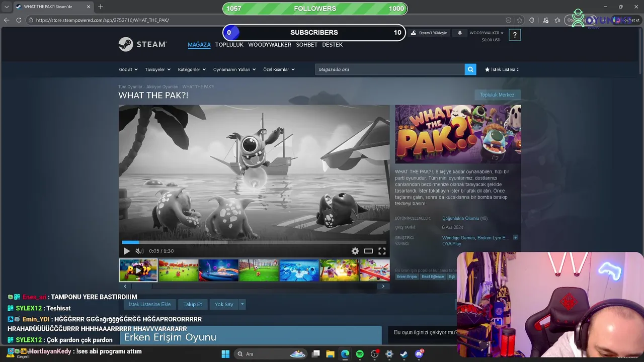The width and height of the screenshot is (644, 362).
Task: Click the Tüm Oyunlar breadcrumb
Action: click(x=130, y=86)
